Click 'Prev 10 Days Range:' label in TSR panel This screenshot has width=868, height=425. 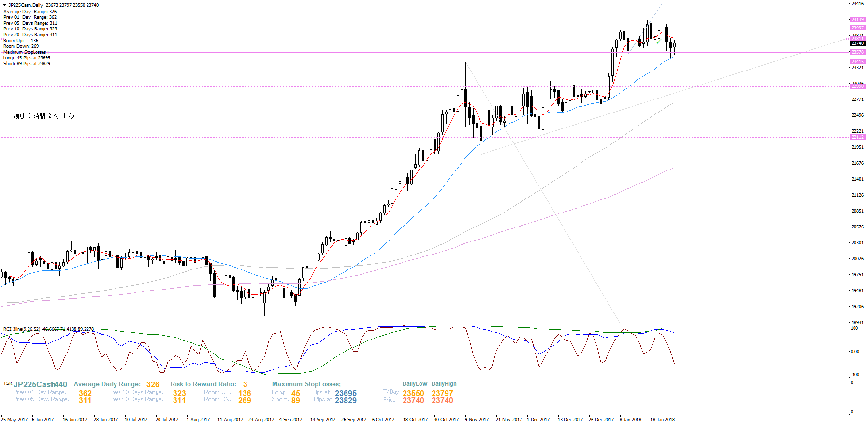(x=135, y=392)
